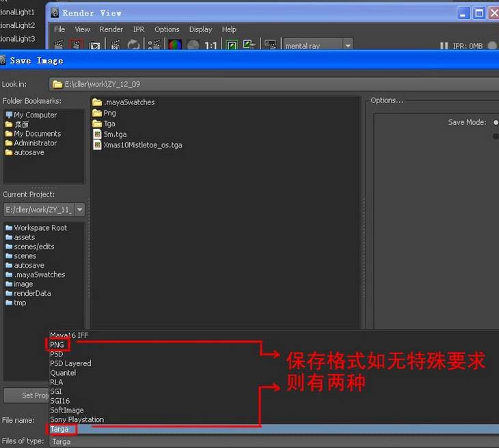Select the scenes project folder
499x448 pixels.
pos(21,256)
